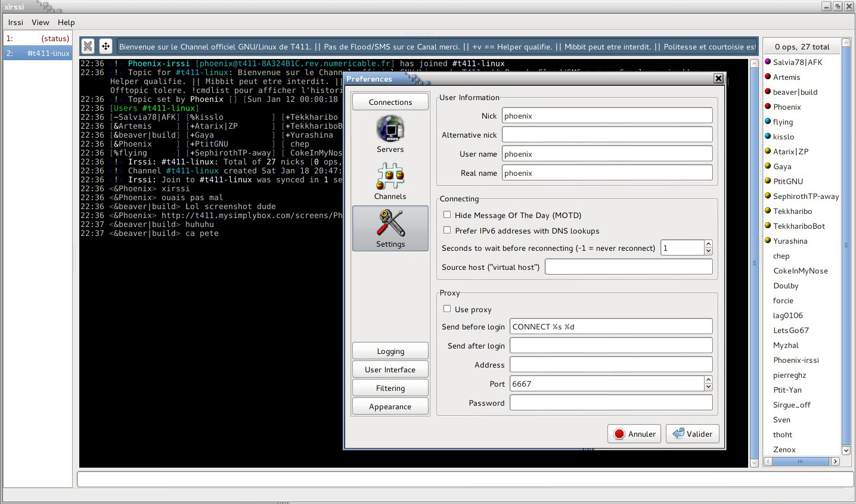
Task: Select the Settings tools icon
Action: 390,223
